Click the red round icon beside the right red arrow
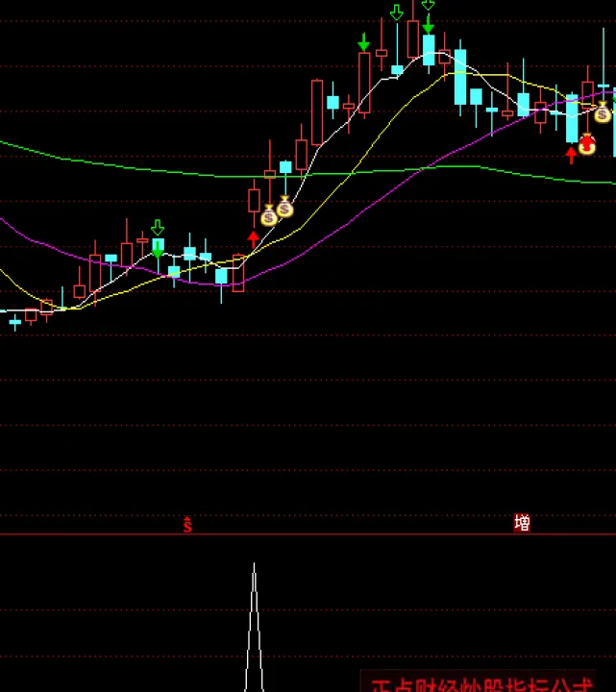 pos(586,145)
